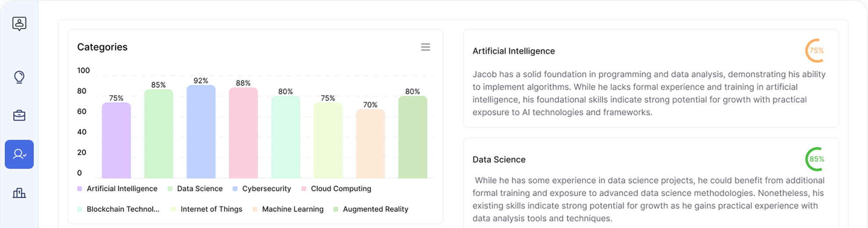Click the Data Science card title
Viewport: 868px width, 228px height.
coord(499,160)
